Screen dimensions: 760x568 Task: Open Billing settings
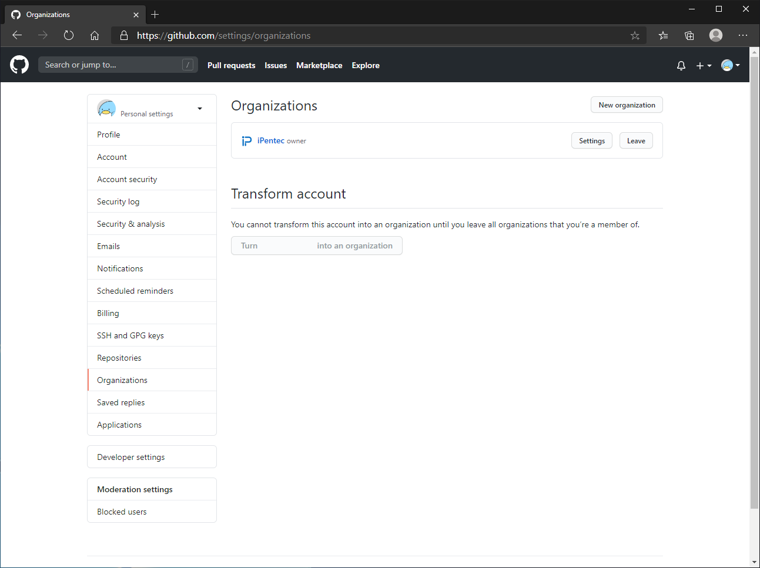pos(152,313)
